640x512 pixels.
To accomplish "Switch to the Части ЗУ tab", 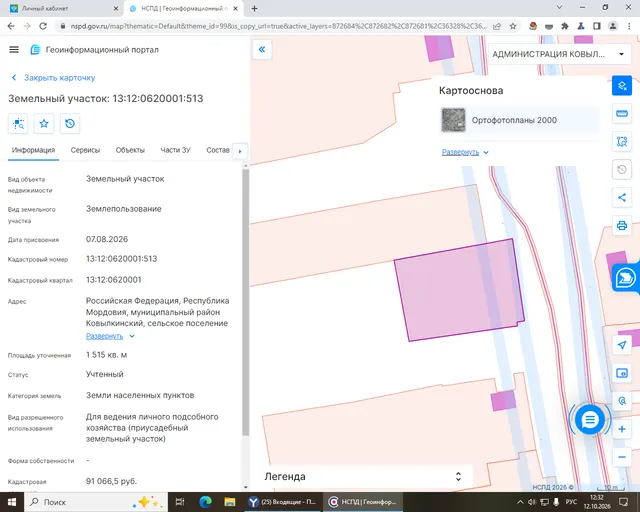I will click(x=175, y=150).
